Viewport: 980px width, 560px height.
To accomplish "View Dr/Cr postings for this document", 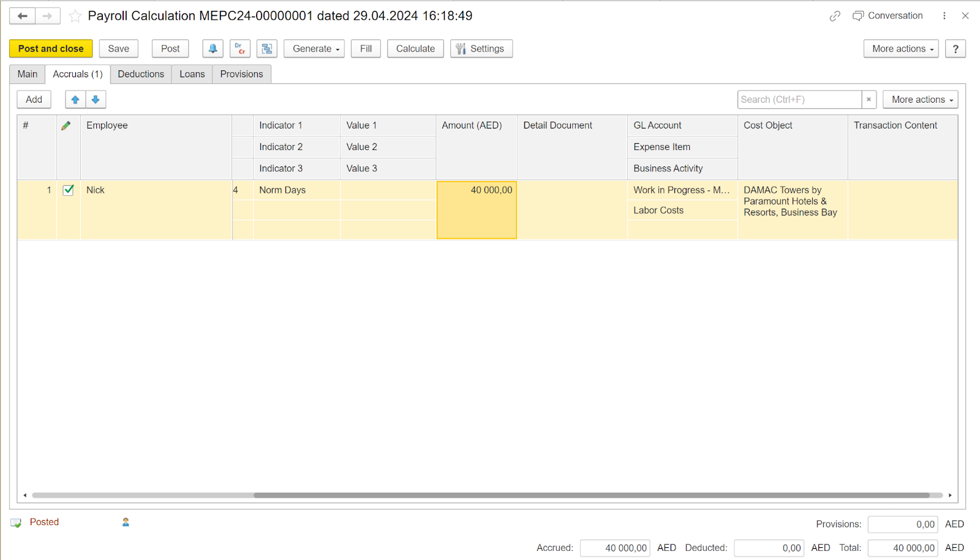I will coord(239,48).
